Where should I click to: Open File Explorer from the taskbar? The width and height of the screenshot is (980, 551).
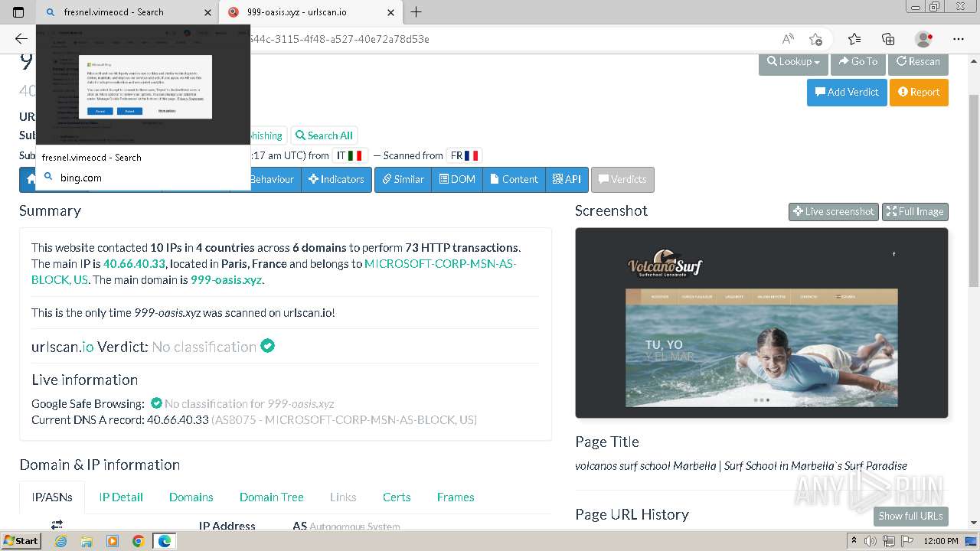(x=87, y=541)
